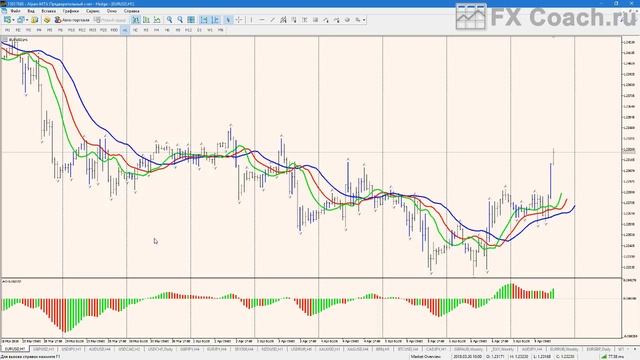The height and width of the screenshot is (360, 640).
Task: Switch timeframe to M5
Action: pyautogui.click(x=49, y=30)
